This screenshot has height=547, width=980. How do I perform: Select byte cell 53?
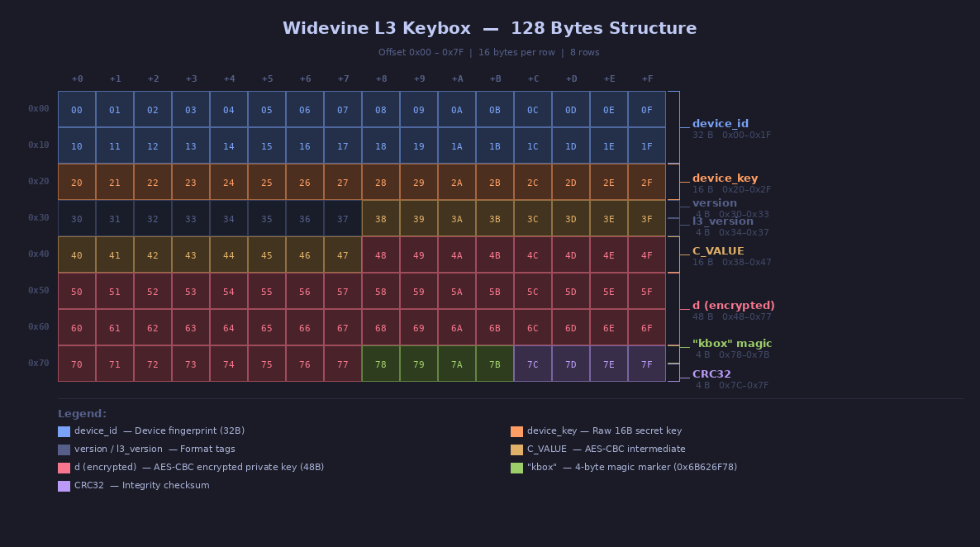(191, 291)
